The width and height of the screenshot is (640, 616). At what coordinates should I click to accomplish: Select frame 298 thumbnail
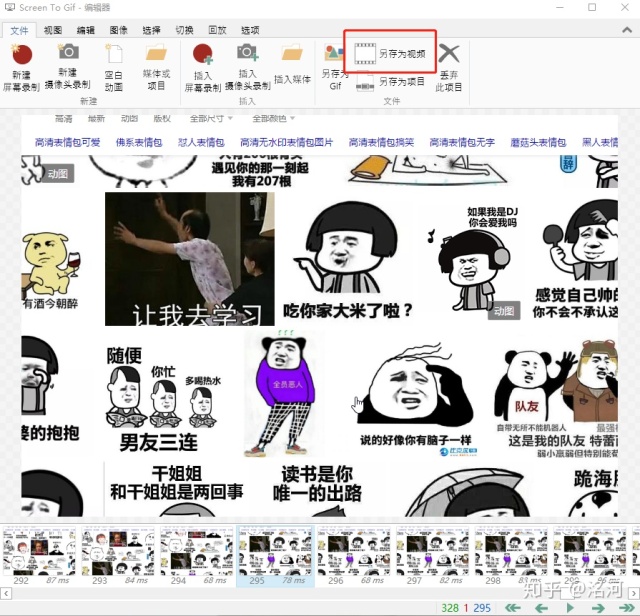511,556
